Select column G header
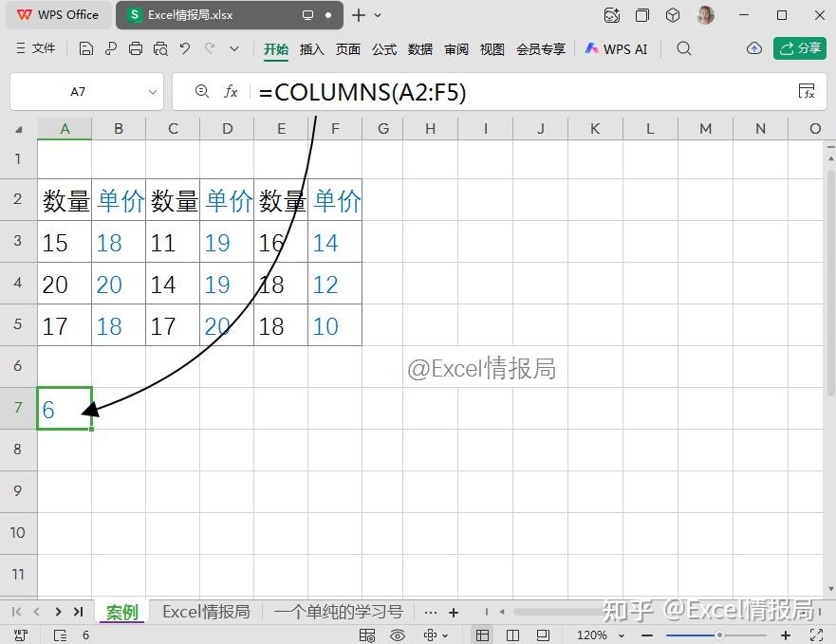Screen dimensions: 836x644 point(382,128)
